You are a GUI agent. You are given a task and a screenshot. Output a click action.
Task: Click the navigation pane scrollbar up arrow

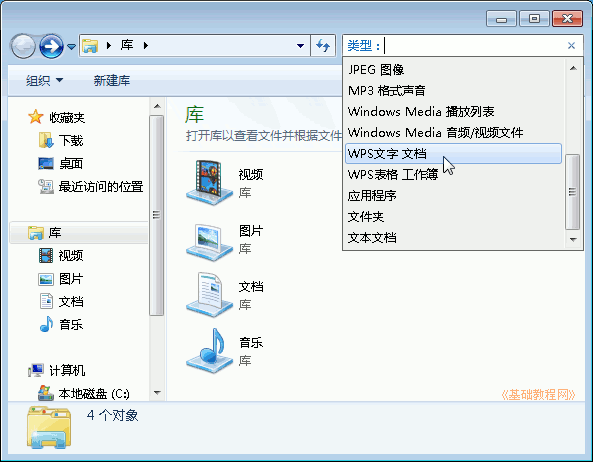coord(157,107)
